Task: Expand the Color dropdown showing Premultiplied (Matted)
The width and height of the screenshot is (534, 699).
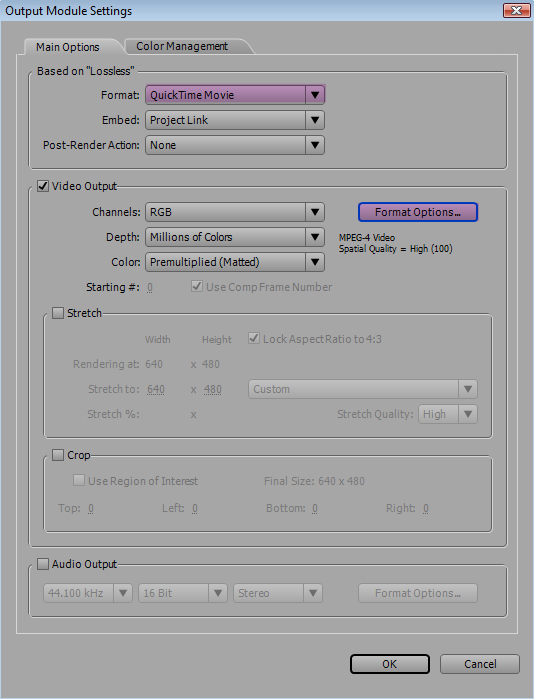Action: 235,262
